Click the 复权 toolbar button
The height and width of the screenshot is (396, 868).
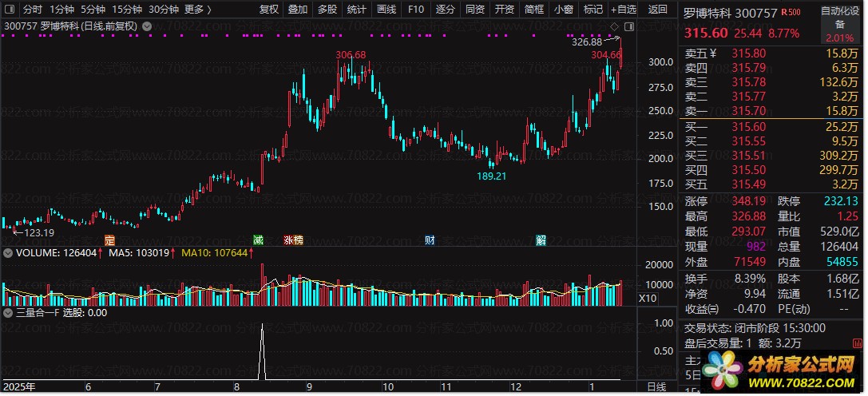click(x=269, y=10)
